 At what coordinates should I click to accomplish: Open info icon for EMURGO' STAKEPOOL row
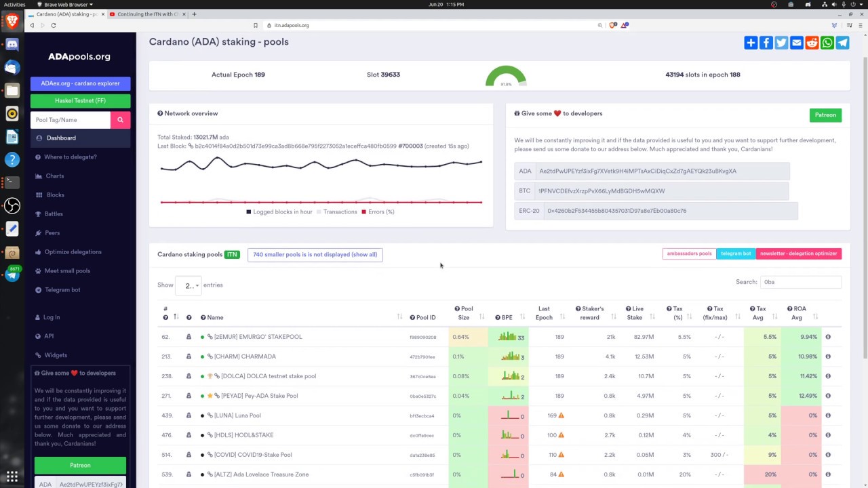827,337
